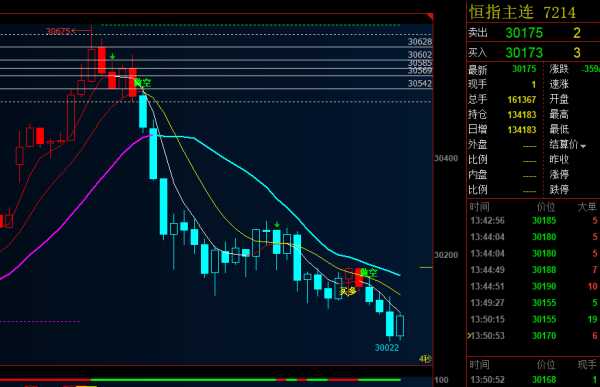Click the 30628 horizontal level label
Image resolution: width=600 pixels, height=387 pixels.
click(x=419, y=42)
